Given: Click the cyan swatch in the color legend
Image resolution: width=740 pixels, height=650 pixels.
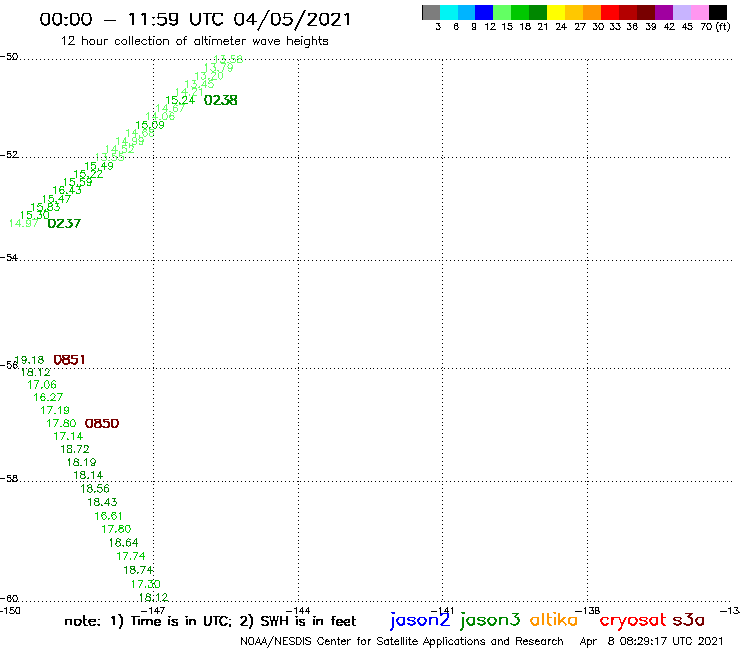Looking at the screenshot, I should click(x=449, y=12).
